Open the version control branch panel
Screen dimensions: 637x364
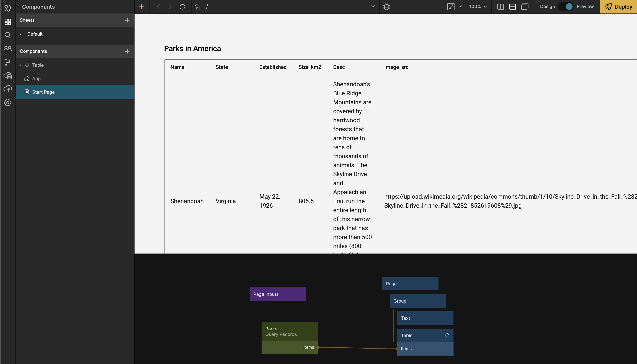[8, 62]
